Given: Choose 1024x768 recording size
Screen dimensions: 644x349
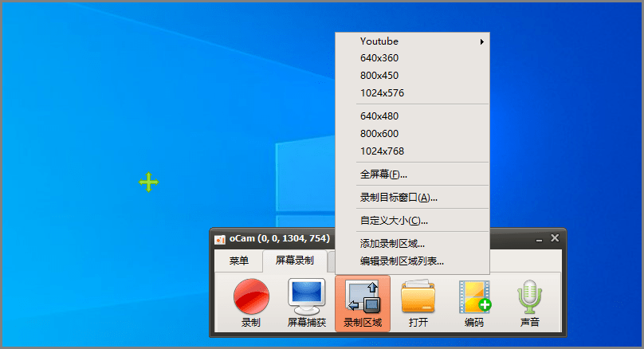Looking at the screenshot, I should (412, 151).
